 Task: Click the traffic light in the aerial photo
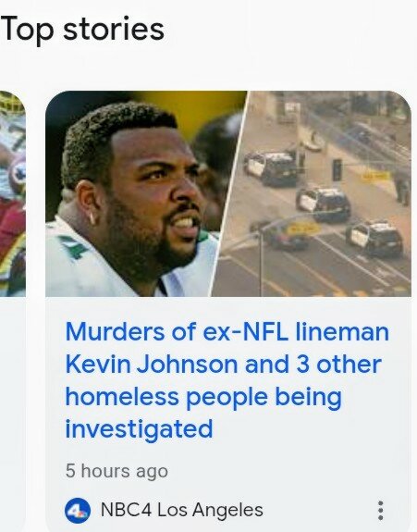tap(337, 169)
